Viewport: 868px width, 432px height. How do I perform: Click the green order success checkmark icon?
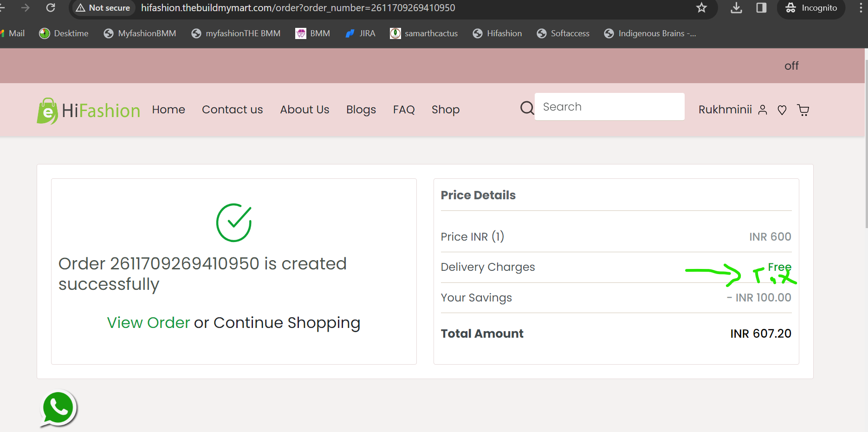[x=234, y=223]
